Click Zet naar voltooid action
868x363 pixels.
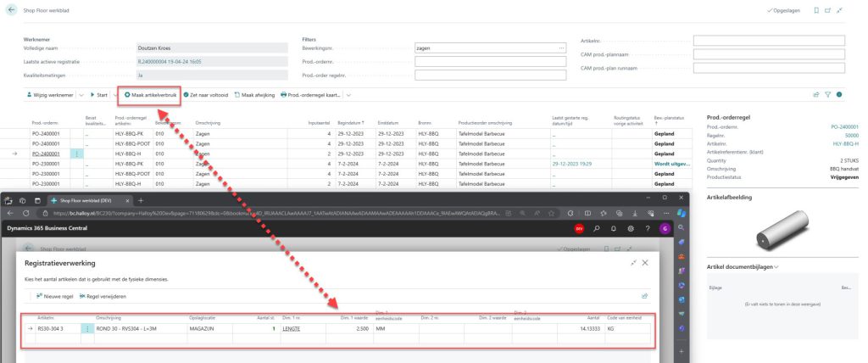tap(206, 94)
